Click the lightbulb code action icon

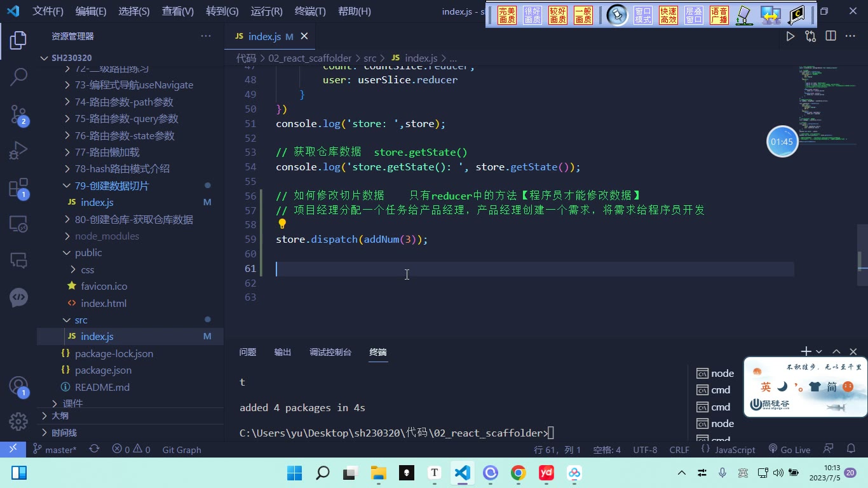pyautogui.click(x=282, y=224)
